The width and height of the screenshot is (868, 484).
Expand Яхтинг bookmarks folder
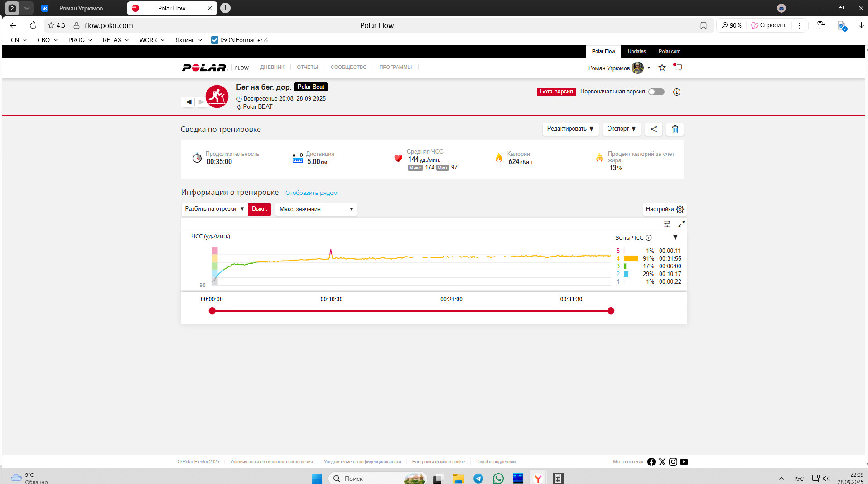click(x=188, y=40)
